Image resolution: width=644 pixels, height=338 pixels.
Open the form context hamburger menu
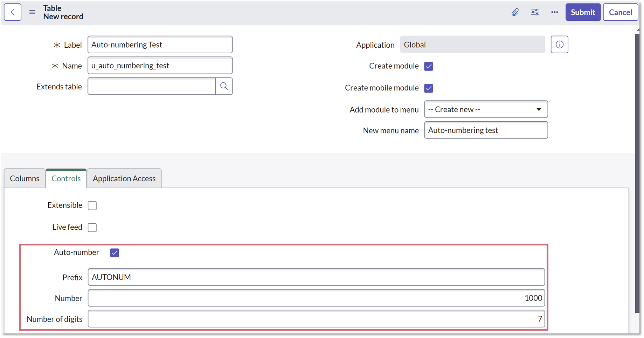click(x=32, y=12)
